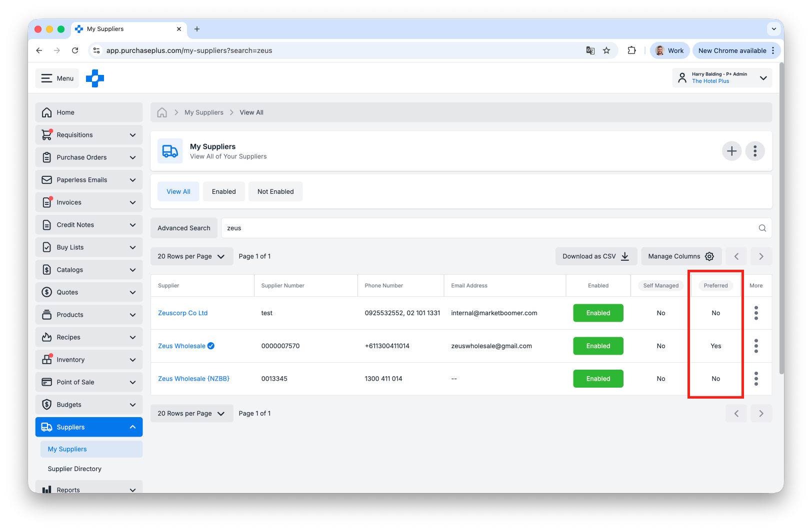Image resolution: width=812 pixels, height=530 pixels.
Task: Open More actions for Zeuscorp Co Ltd
Action: (756, 313)
